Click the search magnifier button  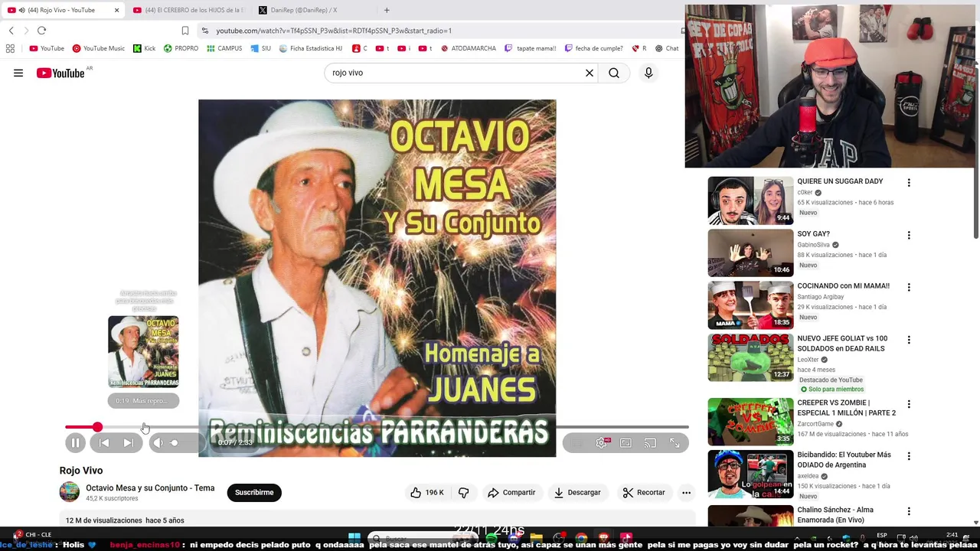click(x=614, y=73)
